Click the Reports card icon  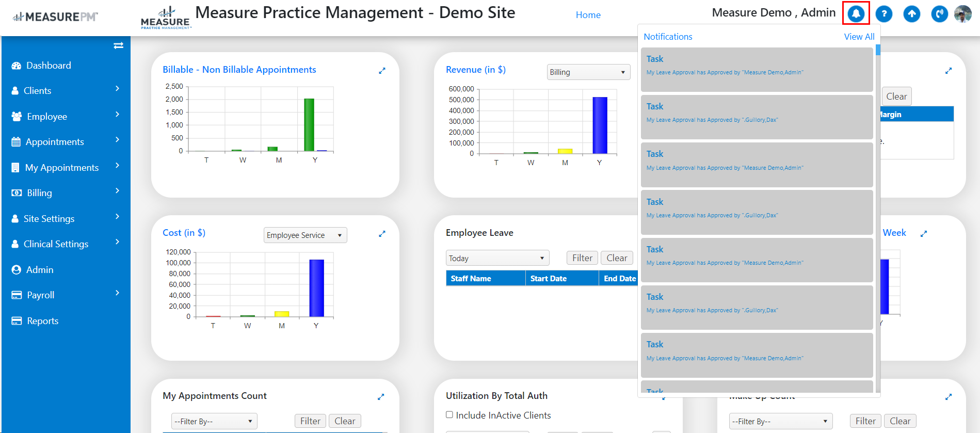point(17,321)
